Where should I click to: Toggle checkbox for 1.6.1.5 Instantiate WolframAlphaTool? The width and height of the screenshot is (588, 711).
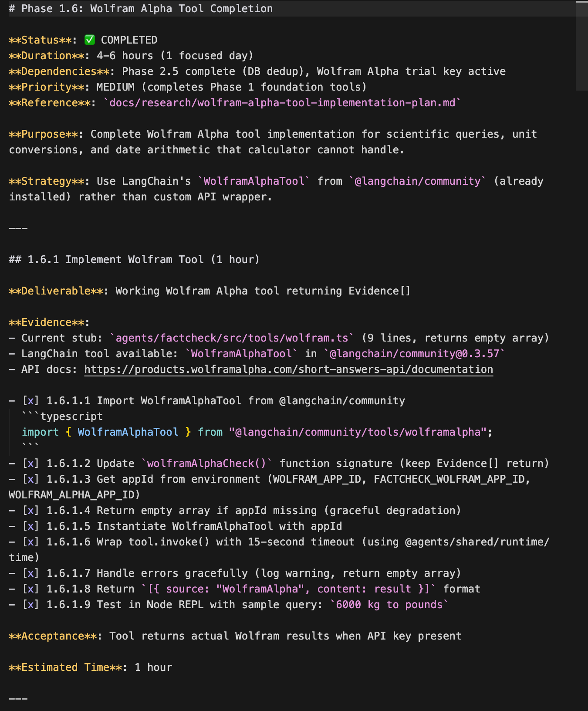pyautogui.click(x=30, y=526)
